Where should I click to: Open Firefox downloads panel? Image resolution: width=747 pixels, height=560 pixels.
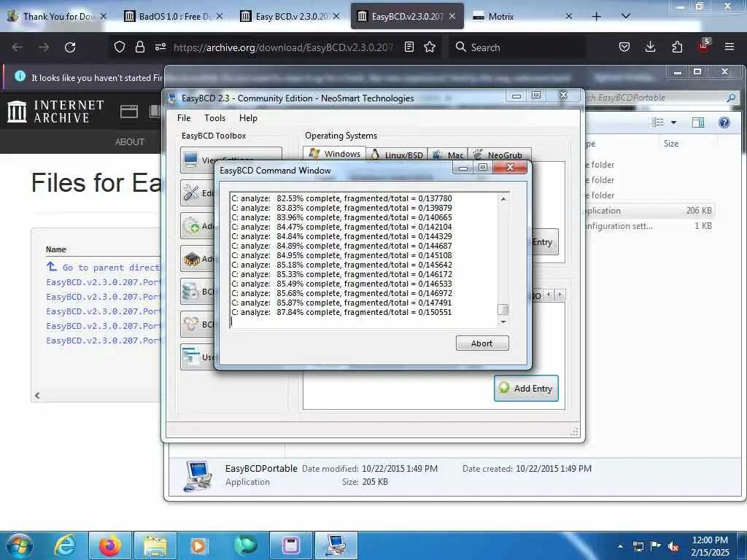[x=650, y=47]
